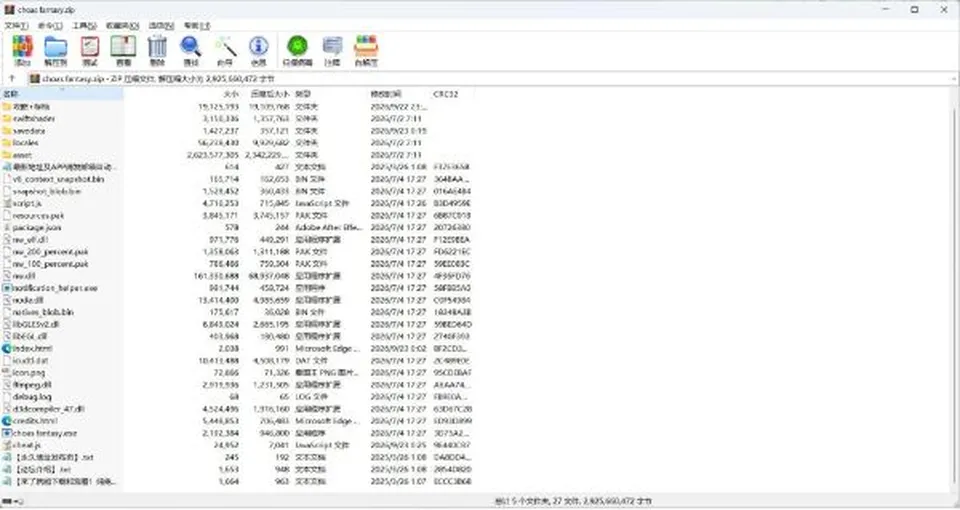This screenshot has height=510, width=960.
Task: Select the cheat.js script icon
Action: [7, 445]
